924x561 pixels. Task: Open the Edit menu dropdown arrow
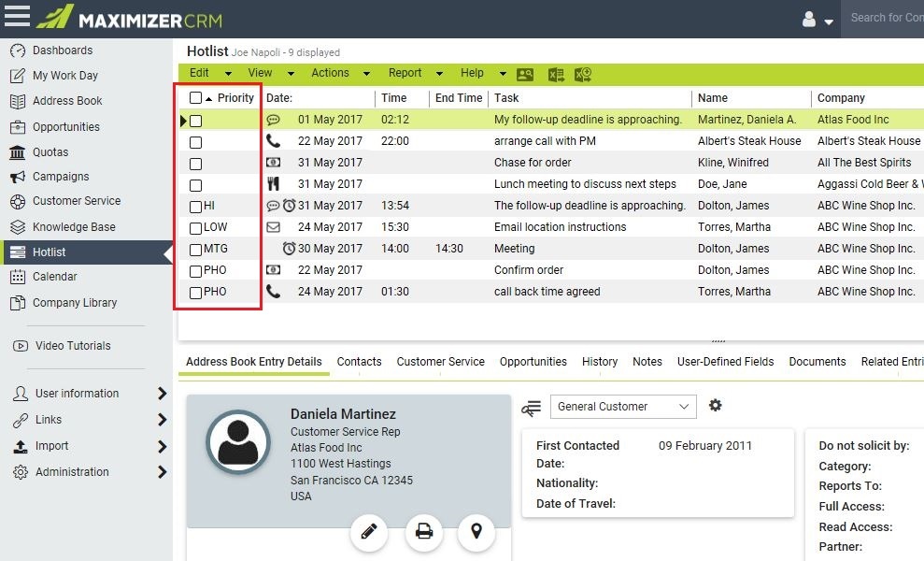228,74
